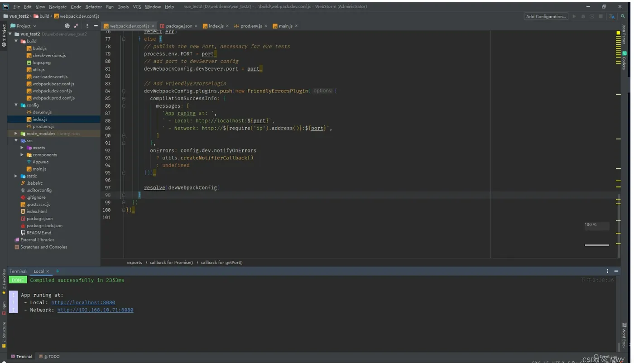Click the terminal panel vertical scrollbar
This screenshot has width=634, height=364.
[619, 347]
